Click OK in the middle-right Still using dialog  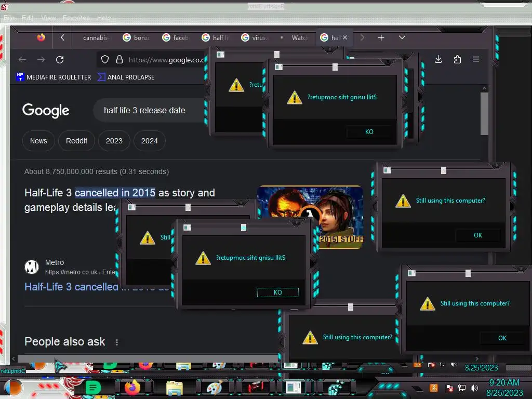click(x=478, y=235)
